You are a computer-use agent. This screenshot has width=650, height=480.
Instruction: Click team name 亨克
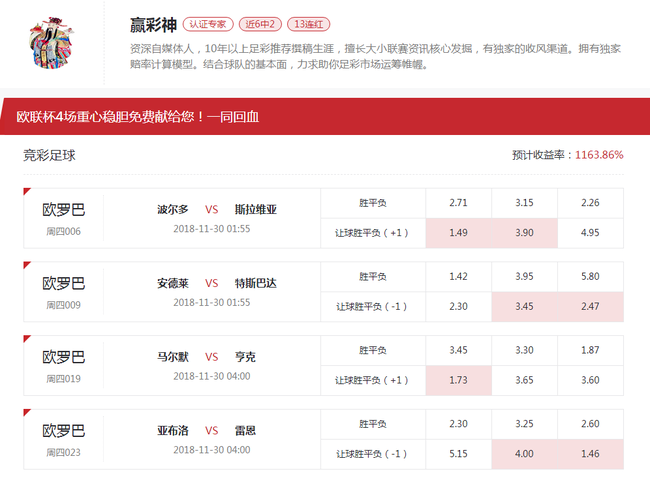[245, 357]
